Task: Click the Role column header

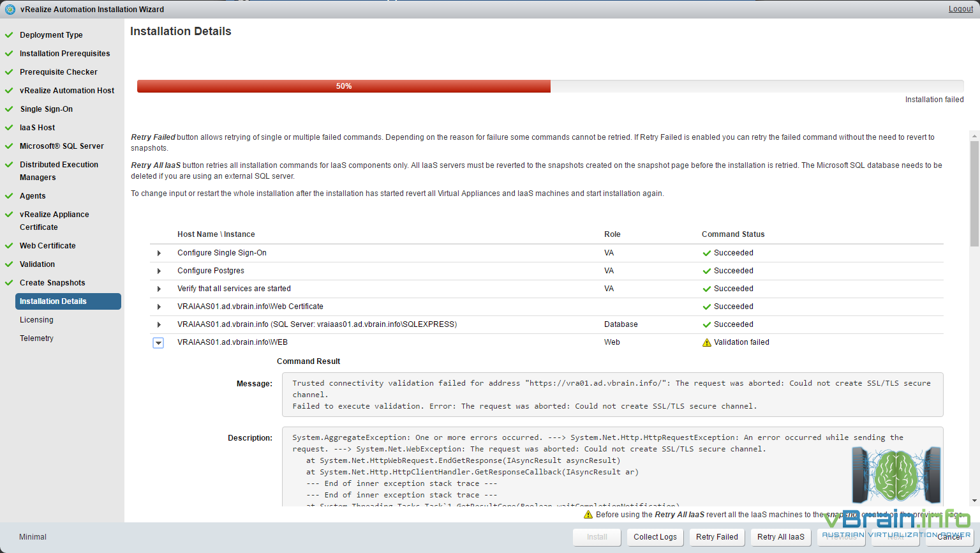Action: pyautogui.click(x=612, y=234)
